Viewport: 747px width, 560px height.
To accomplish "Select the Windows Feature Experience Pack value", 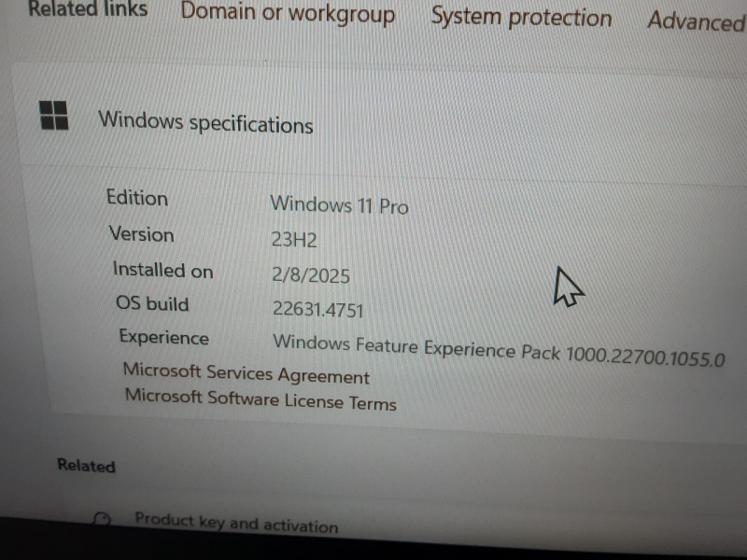I will [x=499, y=350].
